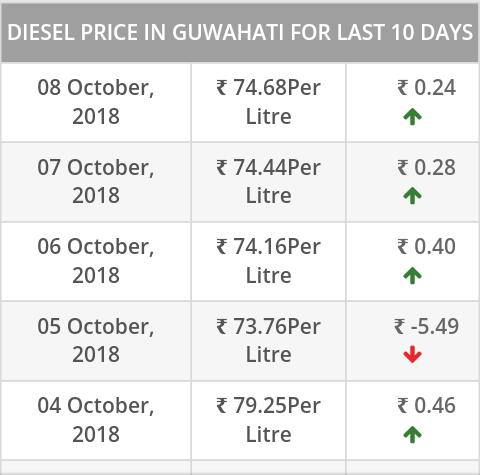This screenshot has width=480, height=475.
Task: Select the 06 October, 2018 date cell
Action: coord(96,261)
